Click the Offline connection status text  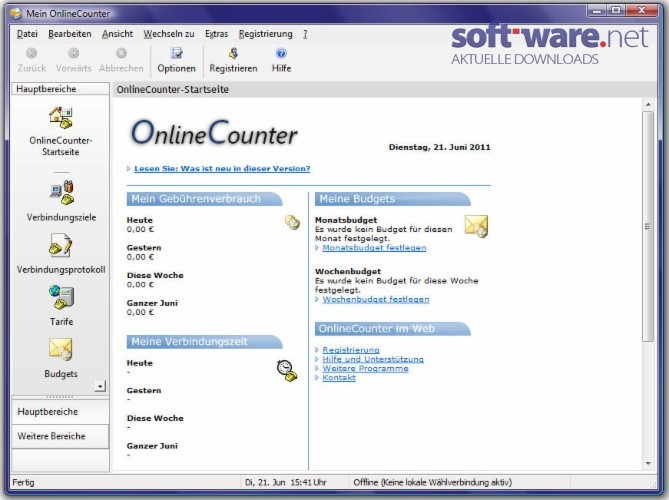pyautogui.click(x=432, y=483)
